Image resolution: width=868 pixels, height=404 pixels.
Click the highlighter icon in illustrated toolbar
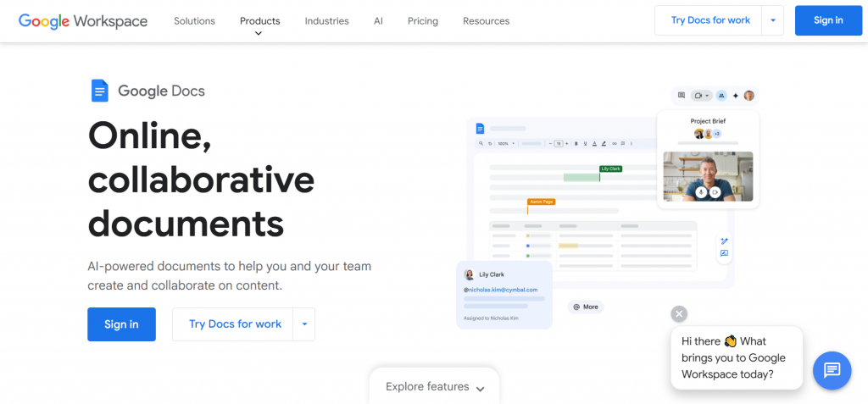coord(604,143)
